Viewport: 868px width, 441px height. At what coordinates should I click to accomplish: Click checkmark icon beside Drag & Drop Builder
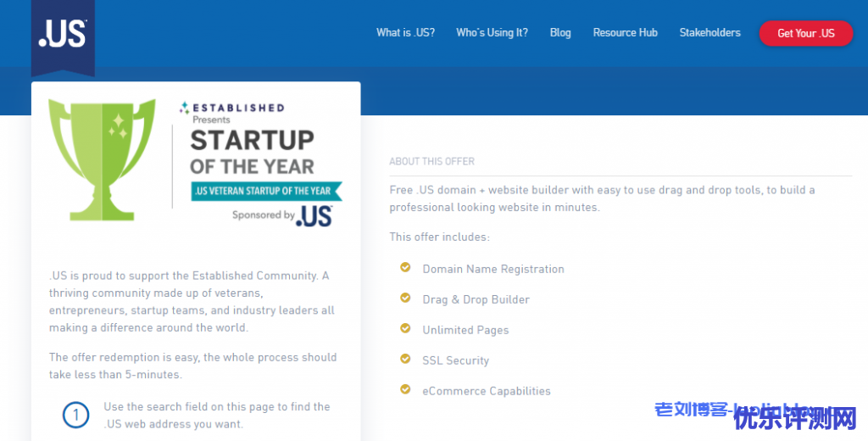pyautogui.click(x=405, y=299)
